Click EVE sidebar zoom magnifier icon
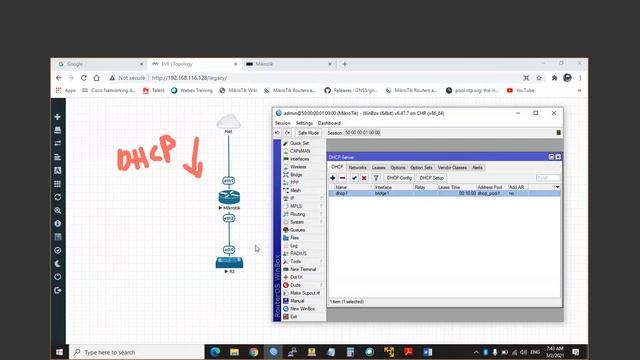 (x=58, y=211)
